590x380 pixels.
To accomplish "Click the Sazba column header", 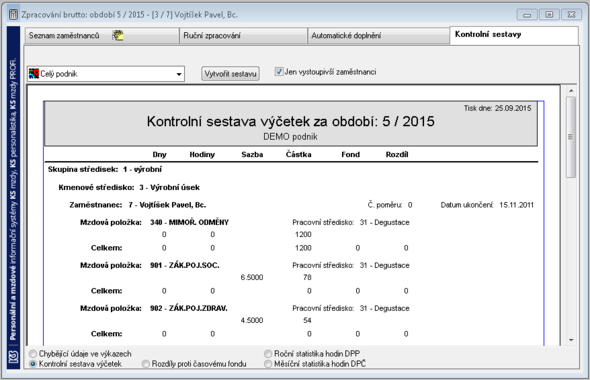I will click(252, 155).
